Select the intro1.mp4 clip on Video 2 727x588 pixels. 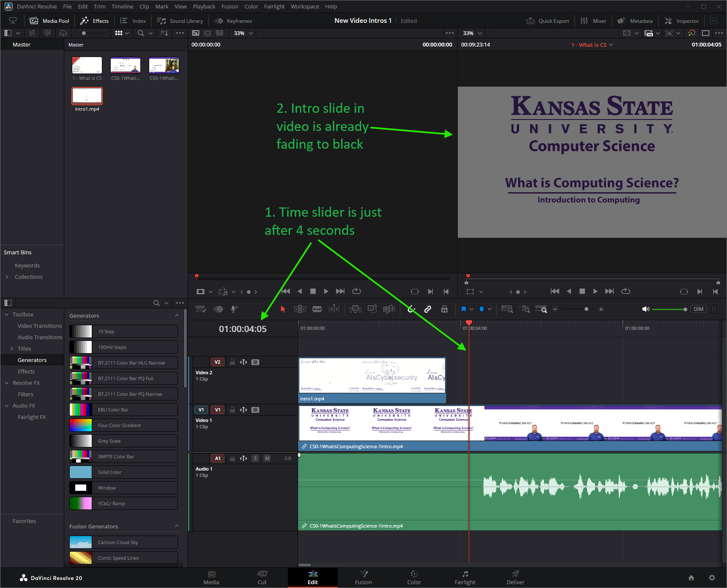click(x=372, y=380)
